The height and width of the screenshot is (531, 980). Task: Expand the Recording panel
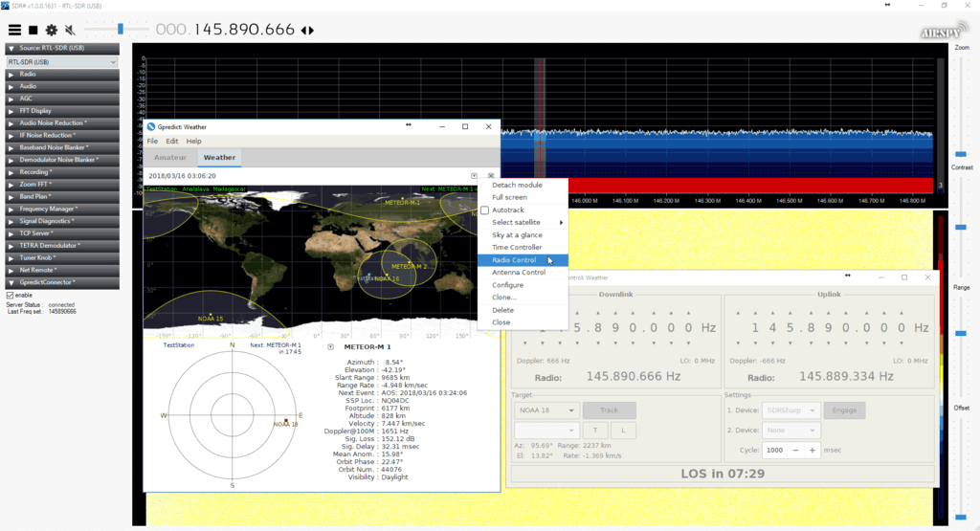coord(62,172)
